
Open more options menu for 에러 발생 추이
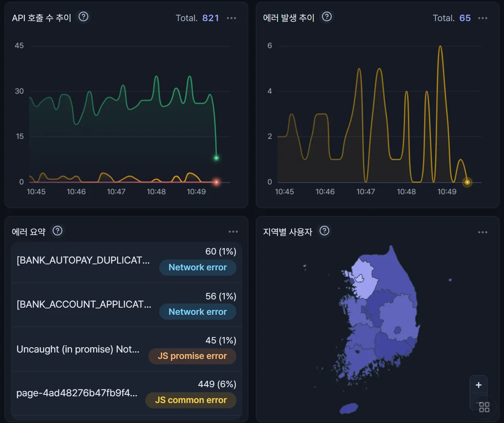(482, 18)
